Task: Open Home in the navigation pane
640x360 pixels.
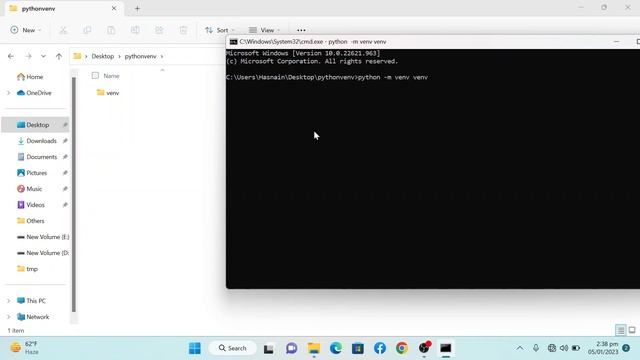Action: point(30,77)
